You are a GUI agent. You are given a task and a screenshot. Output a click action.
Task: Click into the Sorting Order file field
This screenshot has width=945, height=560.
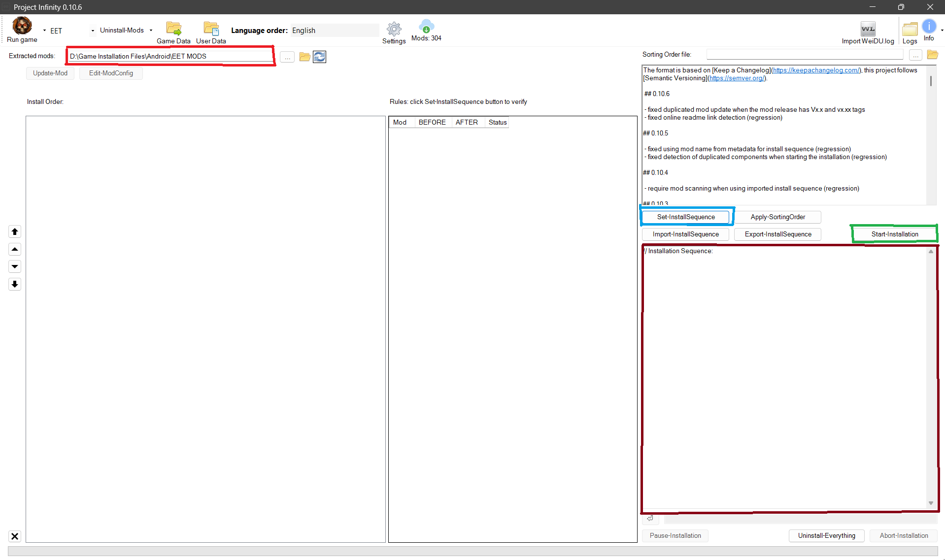pyautogui.click(x=804, y=55)
